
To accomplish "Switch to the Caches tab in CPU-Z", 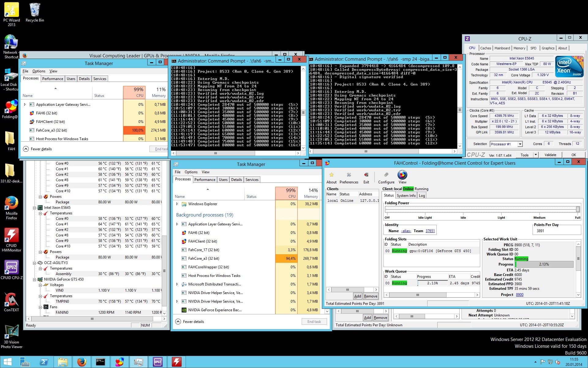I will click(x=485, y=48).
